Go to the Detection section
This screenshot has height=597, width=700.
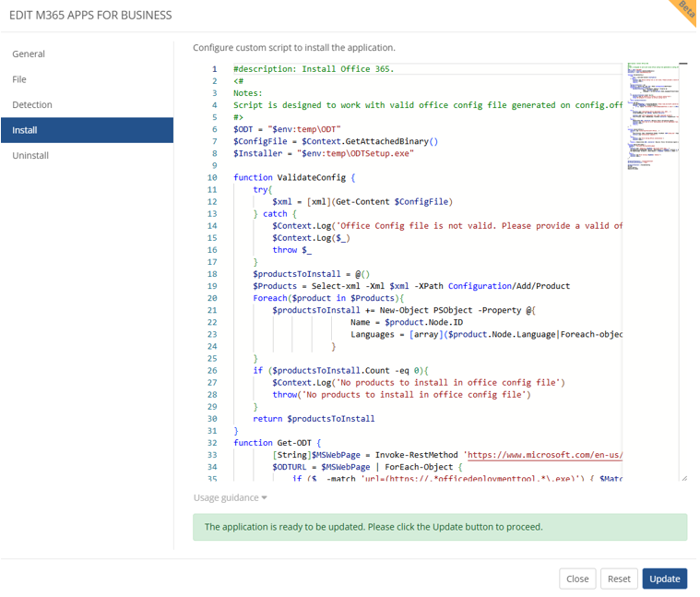tap(32, 104)
